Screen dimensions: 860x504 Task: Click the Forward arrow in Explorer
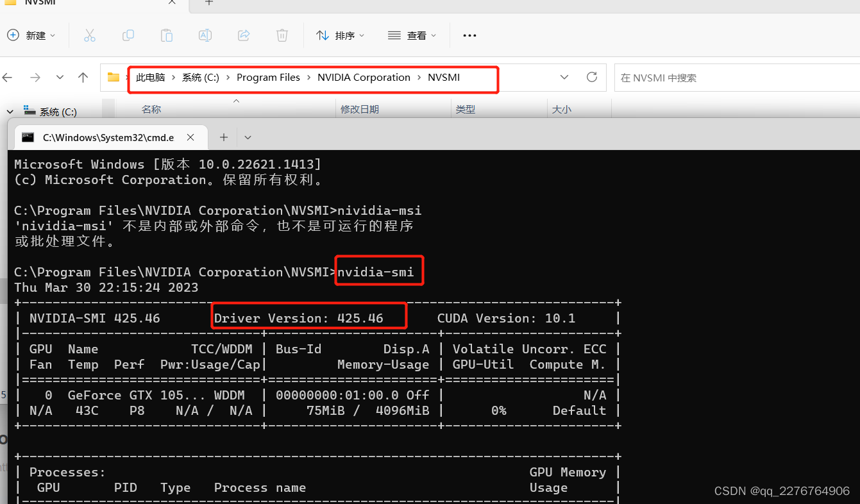35,78
